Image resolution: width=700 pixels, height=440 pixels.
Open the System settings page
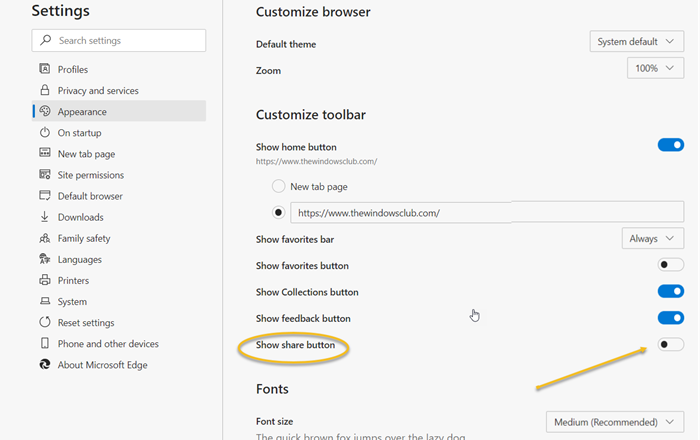(x=72, y=301)
